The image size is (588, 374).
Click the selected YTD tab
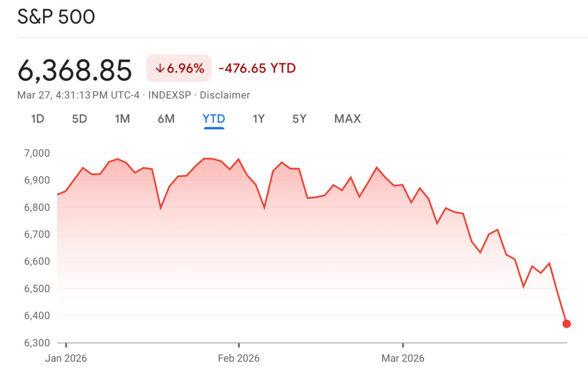214,119
